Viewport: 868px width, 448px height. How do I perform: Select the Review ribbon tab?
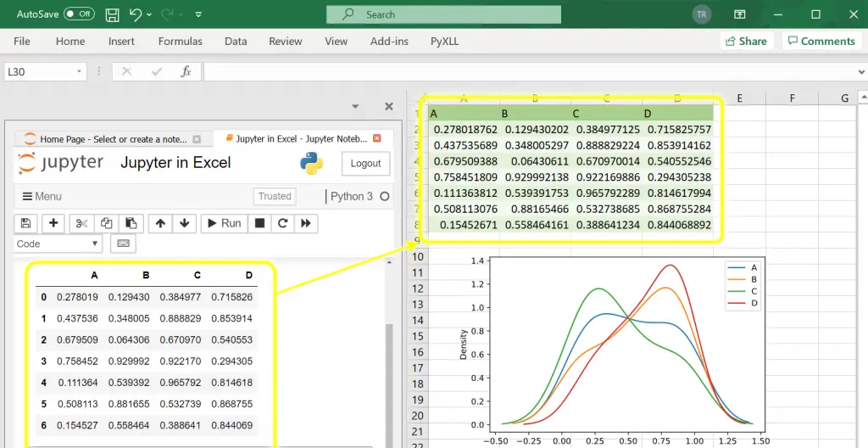pos(285,41)
